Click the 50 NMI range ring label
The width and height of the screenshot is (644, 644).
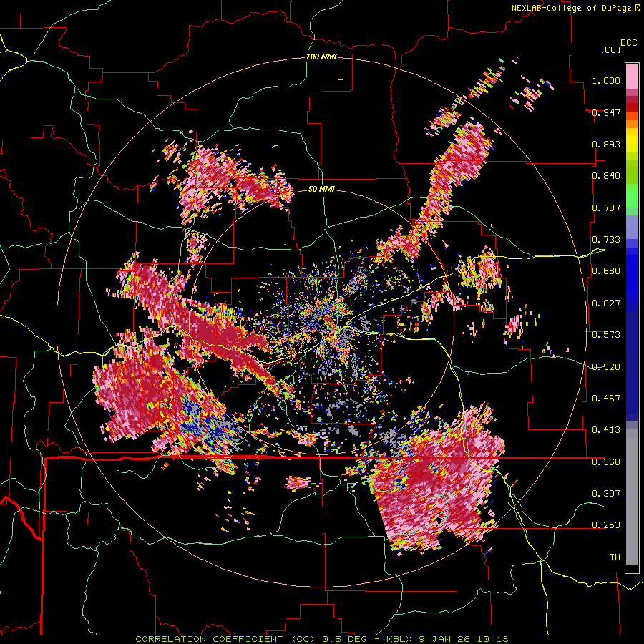tap(321, 190)
